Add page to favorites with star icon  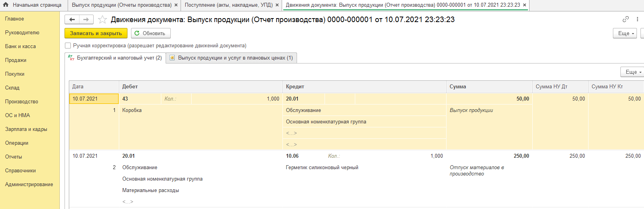point(102,20)
